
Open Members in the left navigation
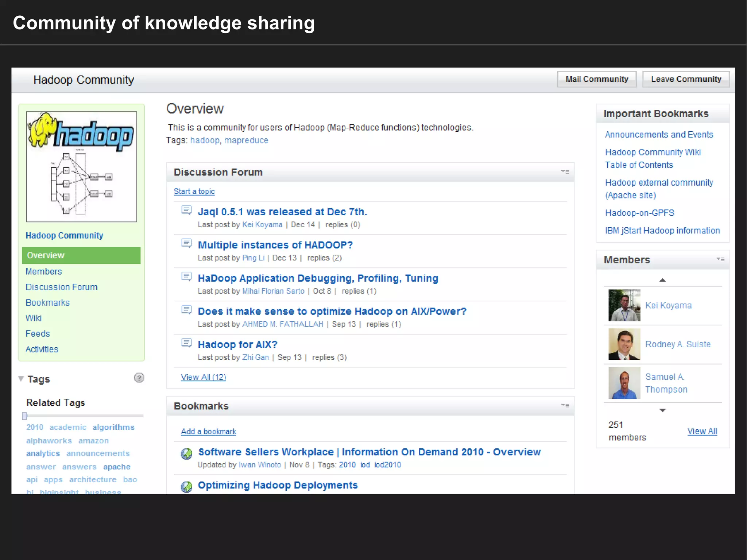click(44, 271)
